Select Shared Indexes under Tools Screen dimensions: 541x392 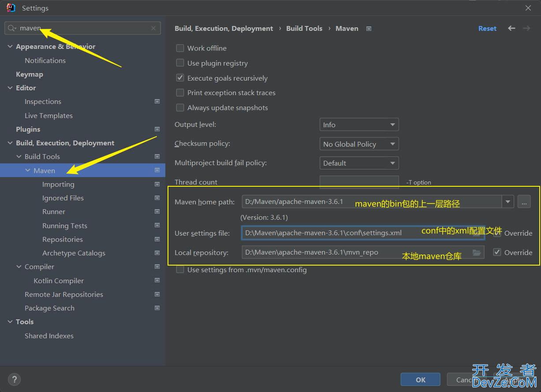(x=49, y=336)
